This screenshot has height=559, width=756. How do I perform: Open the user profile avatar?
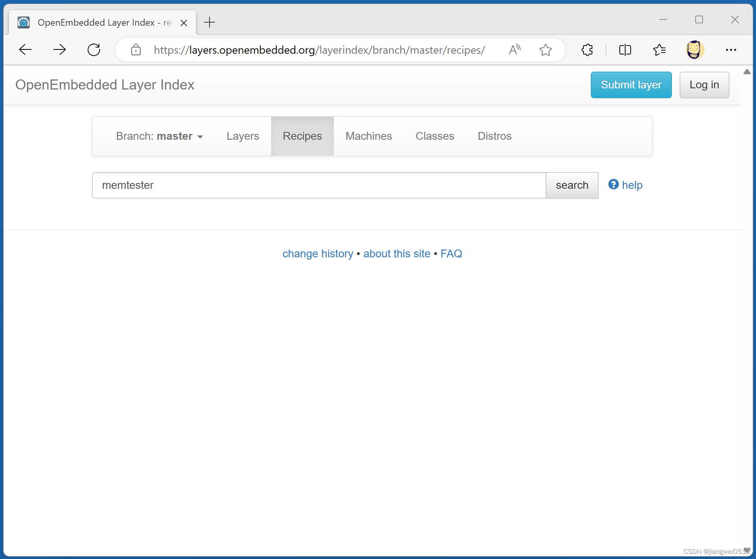695,50
